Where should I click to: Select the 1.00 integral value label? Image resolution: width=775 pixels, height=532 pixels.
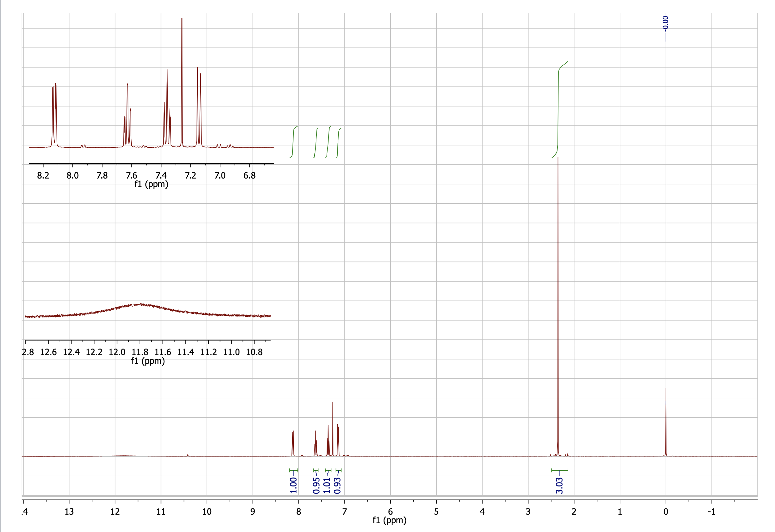[293, 485]
